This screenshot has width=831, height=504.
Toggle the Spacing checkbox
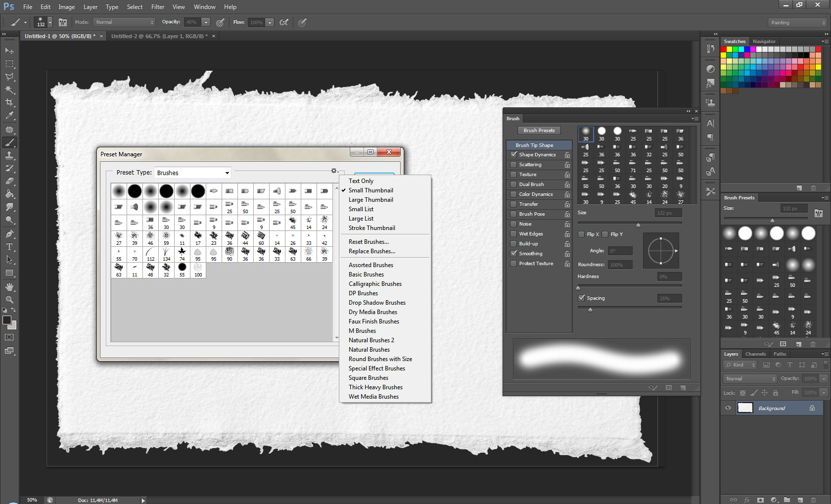pos(581,298)
